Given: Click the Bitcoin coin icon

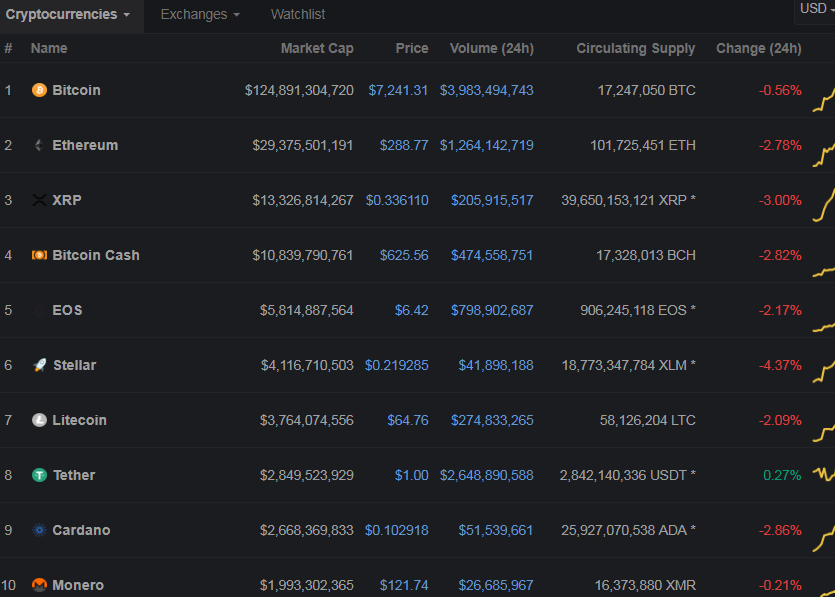Looking at the screenshot, I should click(x=39, y=90).
